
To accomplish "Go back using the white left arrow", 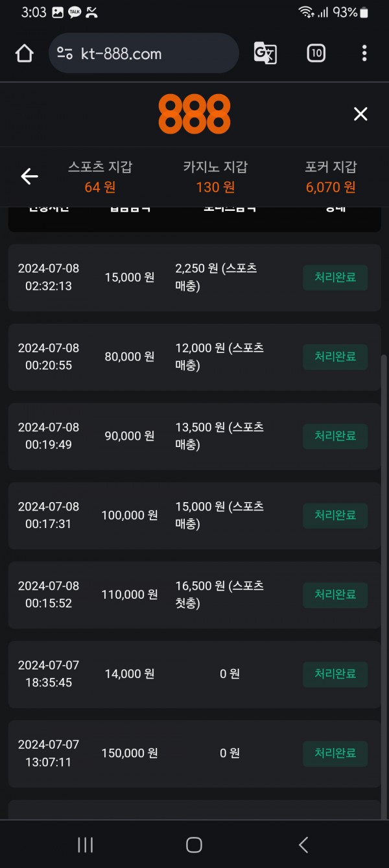I will 29,176.
